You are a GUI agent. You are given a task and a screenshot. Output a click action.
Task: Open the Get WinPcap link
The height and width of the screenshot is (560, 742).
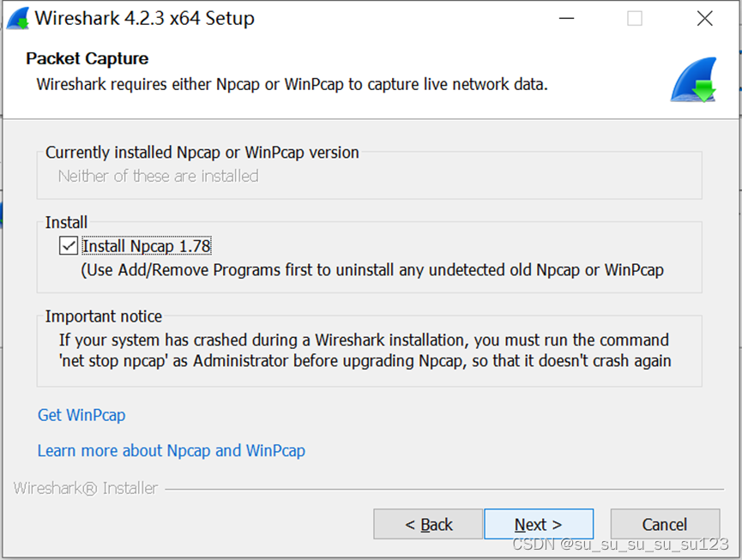tap(81, 415)
